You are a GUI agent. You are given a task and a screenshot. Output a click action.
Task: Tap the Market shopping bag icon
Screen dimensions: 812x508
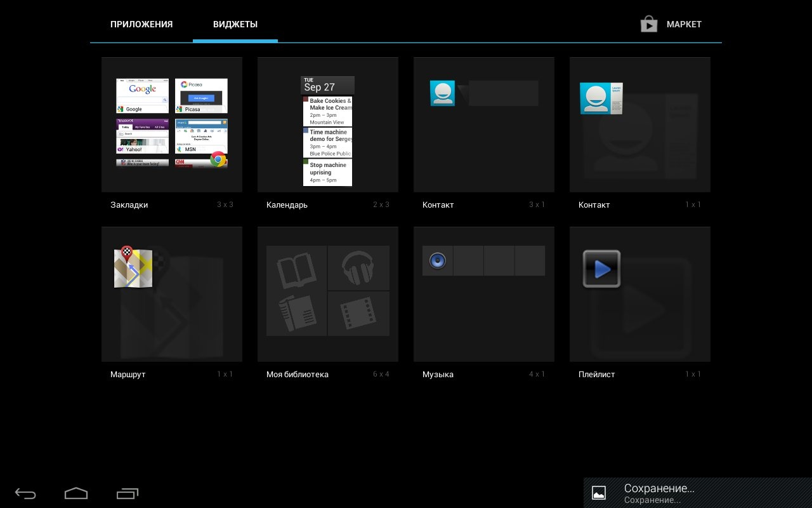pyautogui.click(x=648, y=24)
